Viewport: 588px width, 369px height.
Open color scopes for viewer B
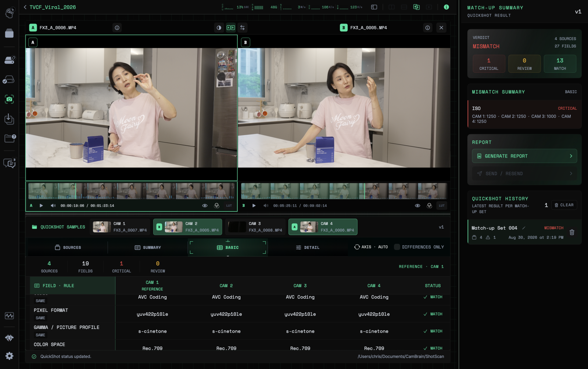tap(429, 206)
